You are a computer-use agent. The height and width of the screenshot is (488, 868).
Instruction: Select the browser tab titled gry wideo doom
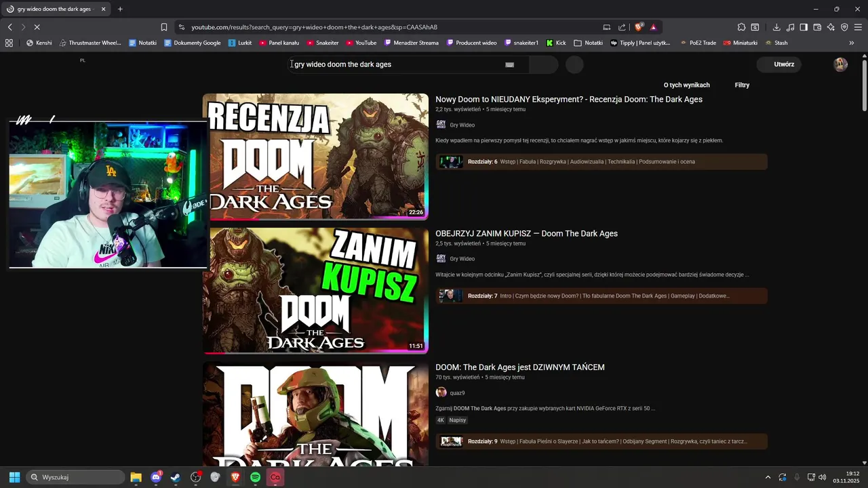tap(56, 9)
